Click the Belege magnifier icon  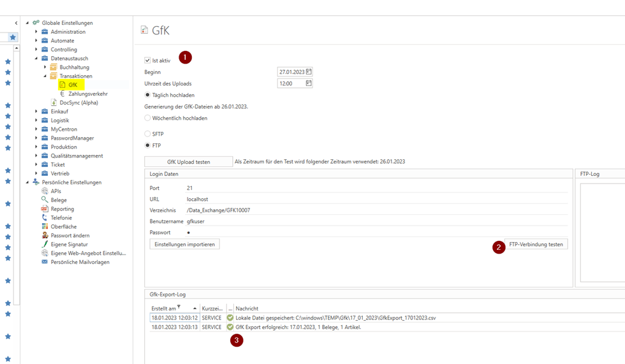(45, 200)
